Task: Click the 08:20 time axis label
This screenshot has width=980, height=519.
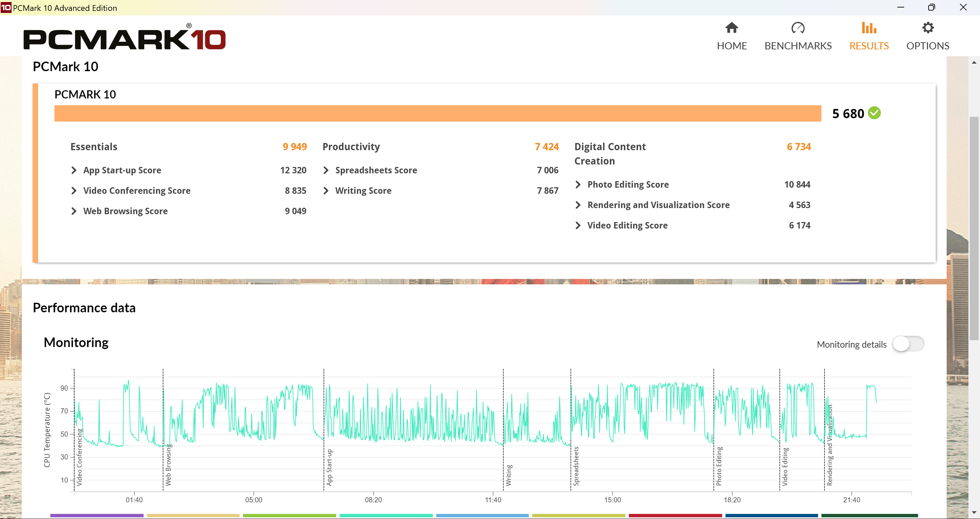Action: (x=373, y=500)
